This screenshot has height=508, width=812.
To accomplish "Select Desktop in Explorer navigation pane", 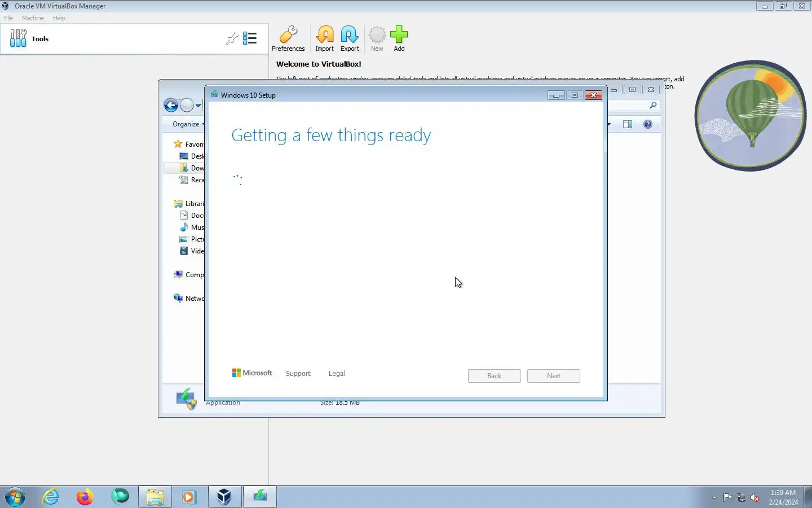I will tap(191, 156).
